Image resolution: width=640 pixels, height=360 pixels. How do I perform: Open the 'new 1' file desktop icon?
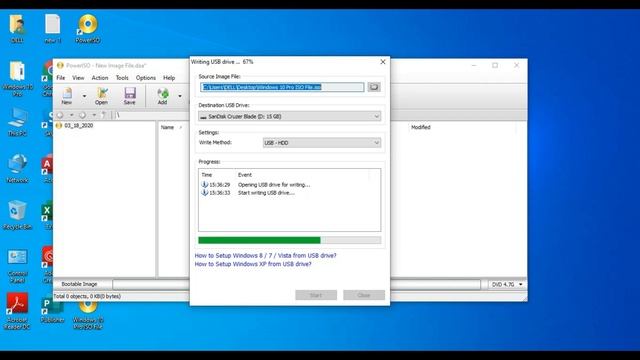click(x=53, y=29)
